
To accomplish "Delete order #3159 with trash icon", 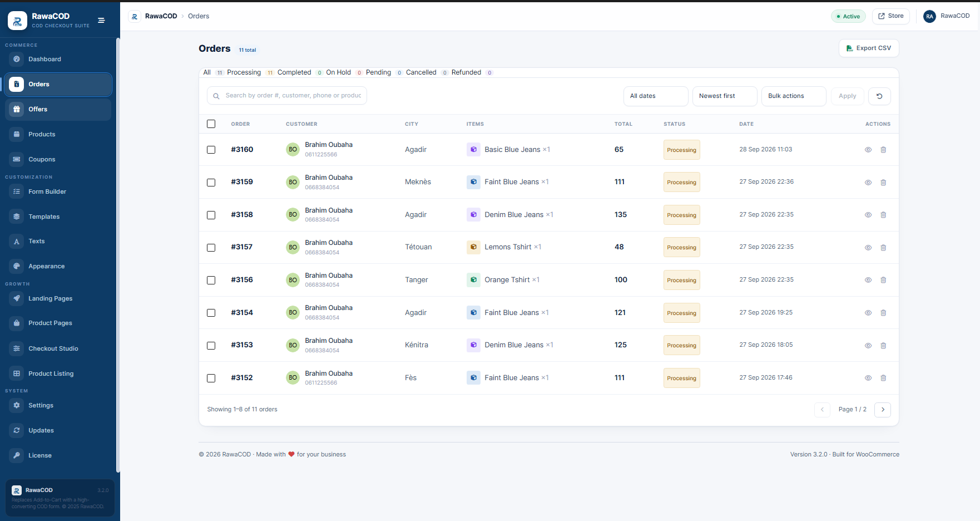I will click(883, 183).
